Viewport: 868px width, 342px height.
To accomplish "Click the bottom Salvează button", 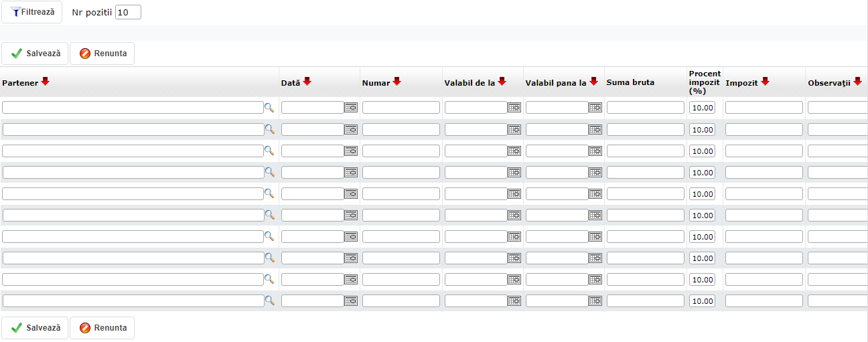I will tap(35, 328).
